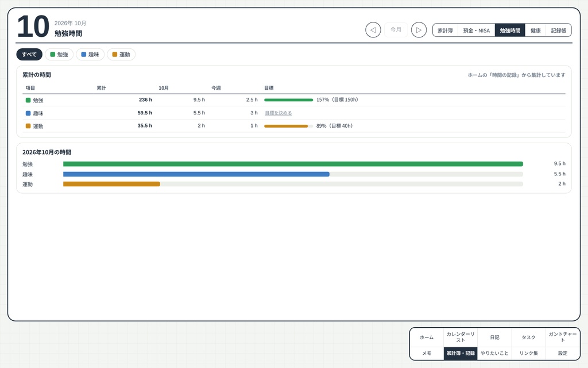
Task: Switch to the 家計簿 tab
Action: click(445, 30)
